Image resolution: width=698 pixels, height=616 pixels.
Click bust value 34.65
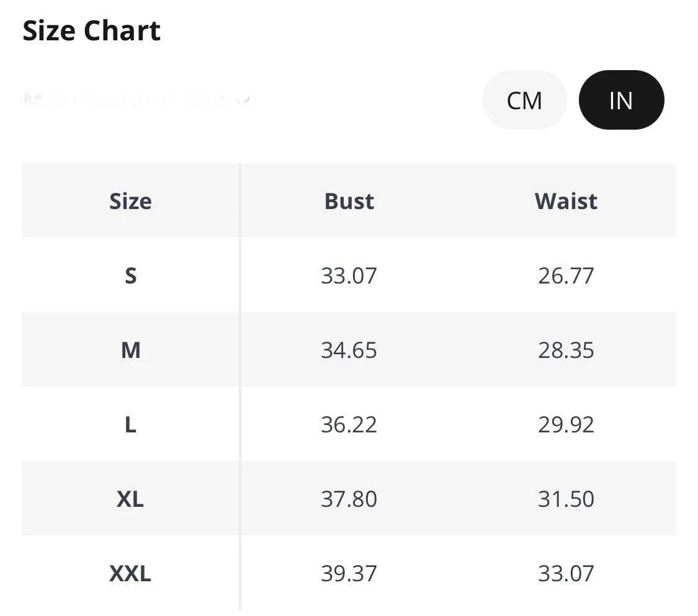[x=349, y=350]
